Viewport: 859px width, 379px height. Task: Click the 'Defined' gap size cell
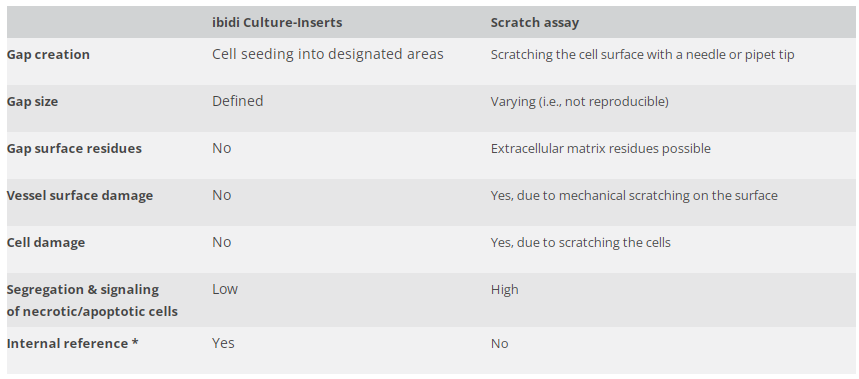point(238,101)
